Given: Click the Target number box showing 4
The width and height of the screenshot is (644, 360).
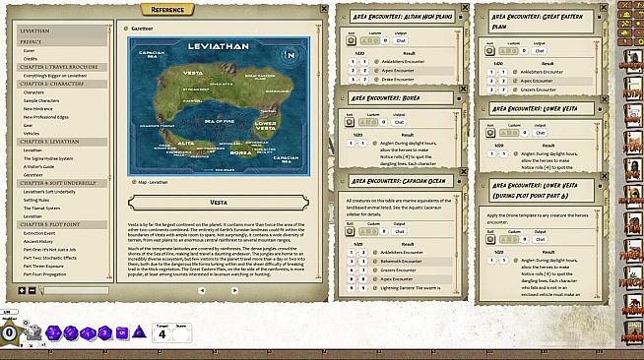Looking at the screenshot, I should click(162, 334).
